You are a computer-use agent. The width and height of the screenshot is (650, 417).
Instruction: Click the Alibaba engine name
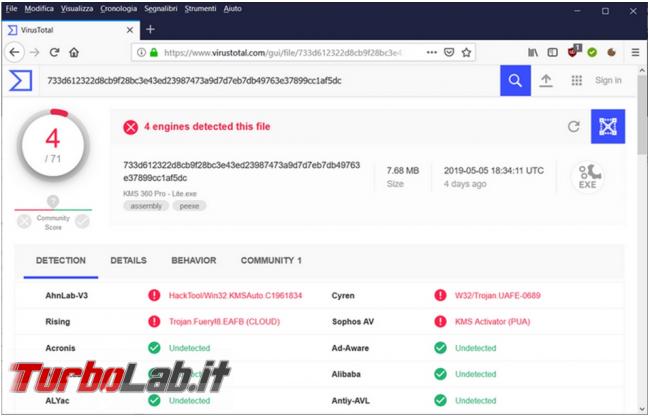pos(346,374)
